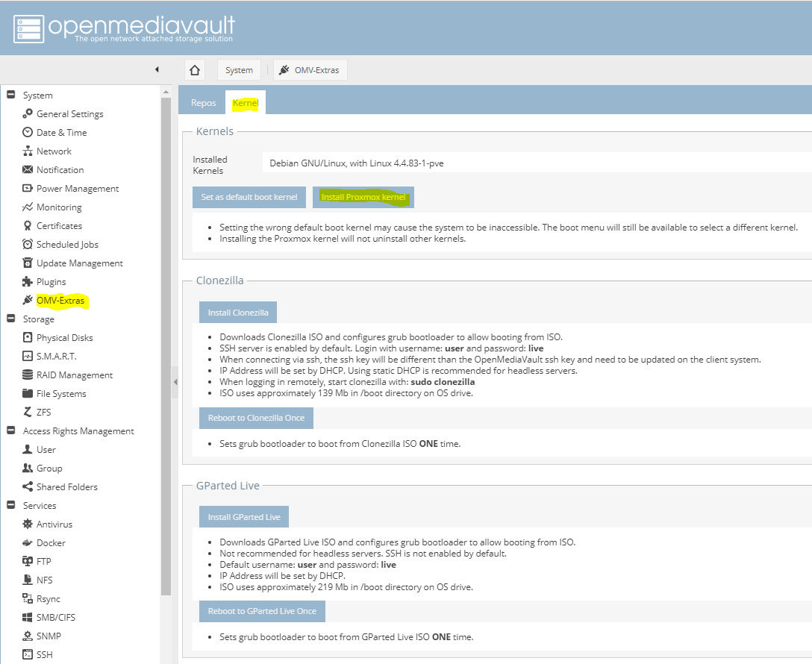812x664 pixels.
Task: Collapse the Access Rights Management section
Action: point(10,430)
